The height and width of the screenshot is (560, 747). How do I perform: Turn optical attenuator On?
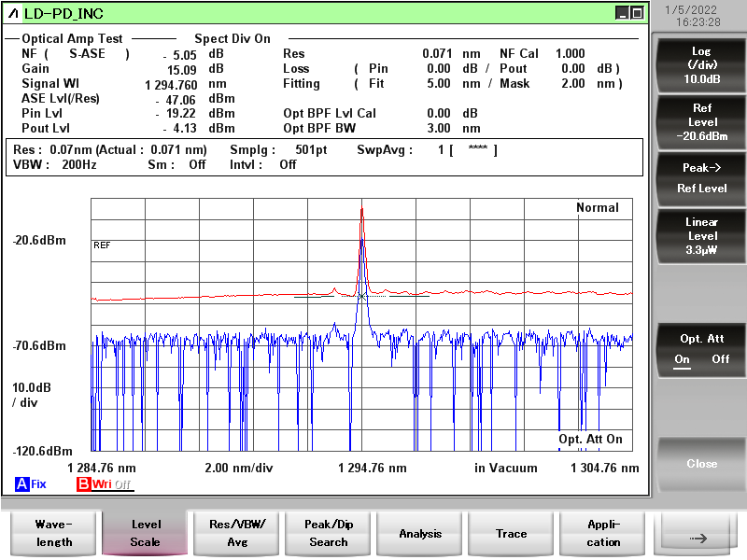click(x=683, y=359)
